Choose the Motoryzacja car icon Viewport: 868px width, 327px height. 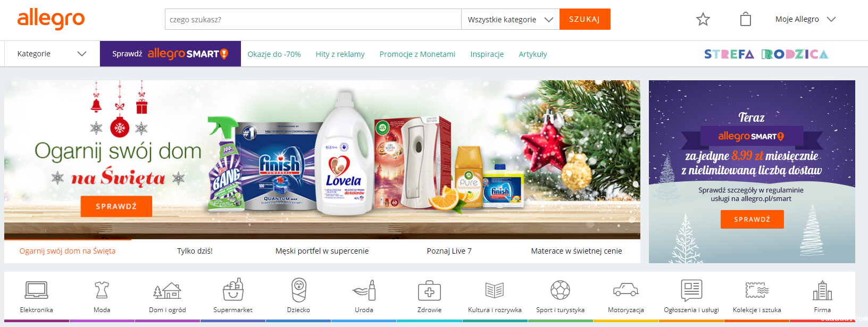pyautogui.click(x=625, y=290)
